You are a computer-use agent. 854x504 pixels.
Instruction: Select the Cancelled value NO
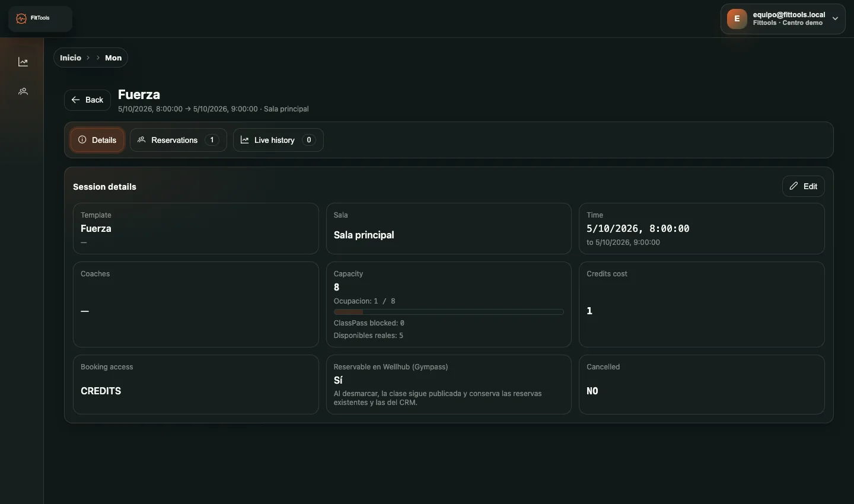pos(592,391)
